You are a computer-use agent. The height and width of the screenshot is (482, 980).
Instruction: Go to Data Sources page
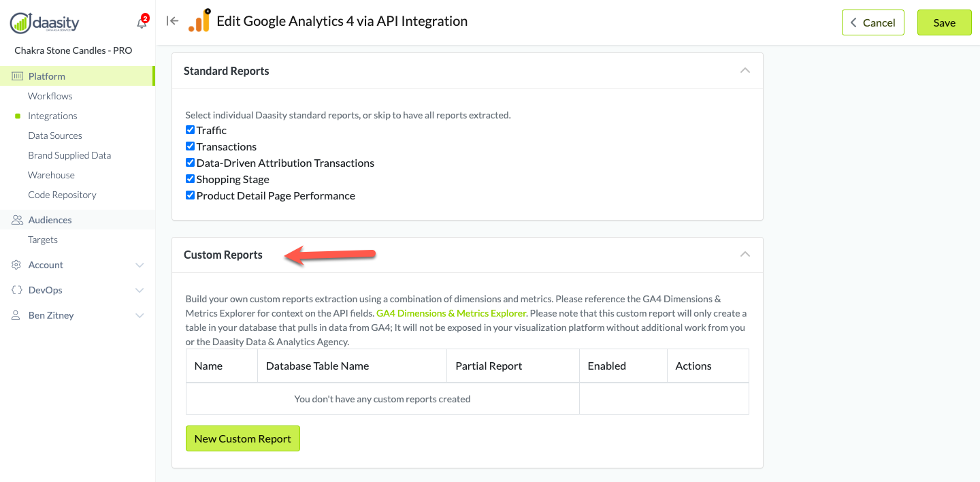point(54,135)
